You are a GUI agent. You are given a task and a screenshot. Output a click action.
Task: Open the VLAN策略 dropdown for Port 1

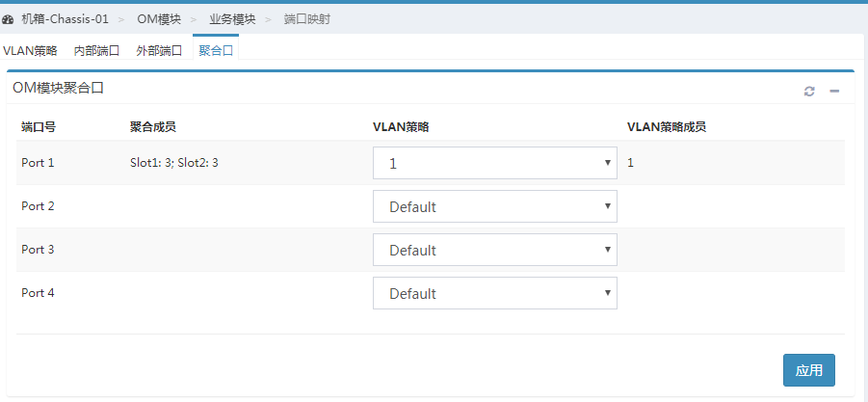point(495,163)
